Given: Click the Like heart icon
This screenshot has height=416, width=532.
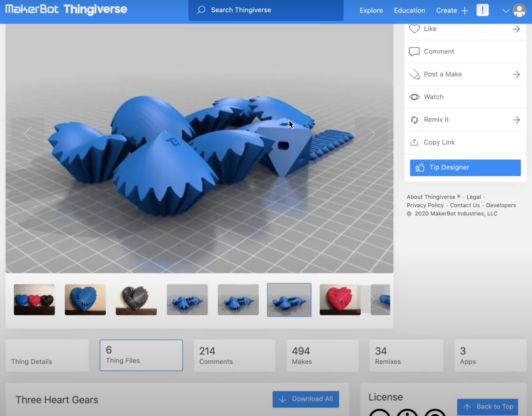Looking at the screenshot, I should tap(414, 29).
